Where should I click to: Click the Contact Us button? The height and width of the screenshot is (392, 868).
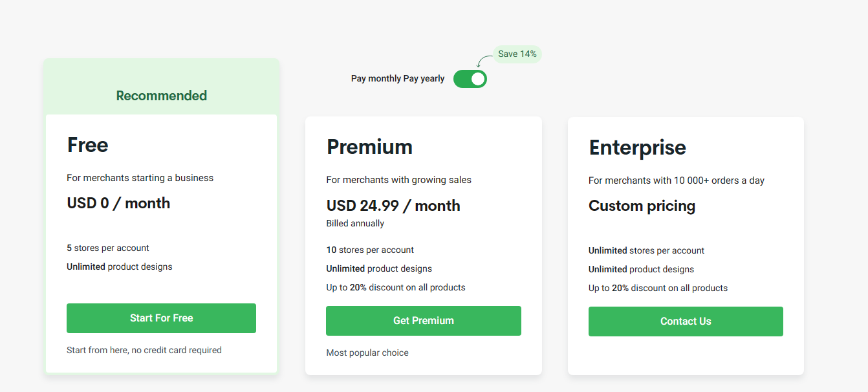click(686, 321)
